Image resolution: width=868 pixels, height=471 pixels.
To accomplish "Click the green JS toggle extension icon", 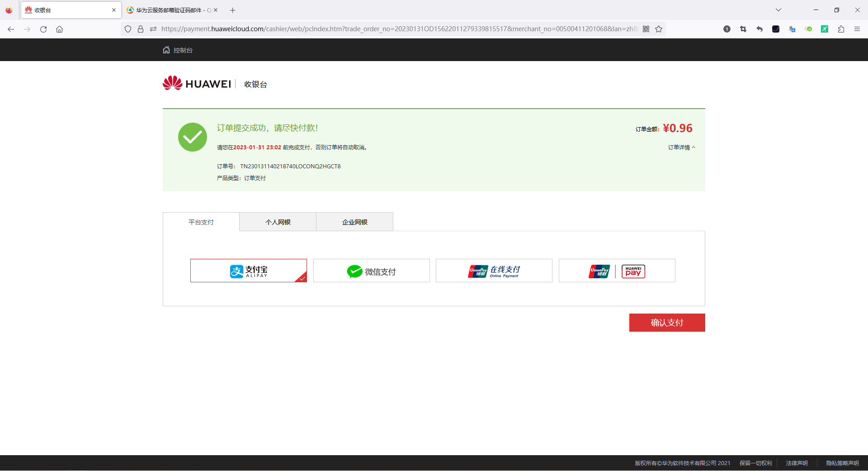I will [808, 29].
